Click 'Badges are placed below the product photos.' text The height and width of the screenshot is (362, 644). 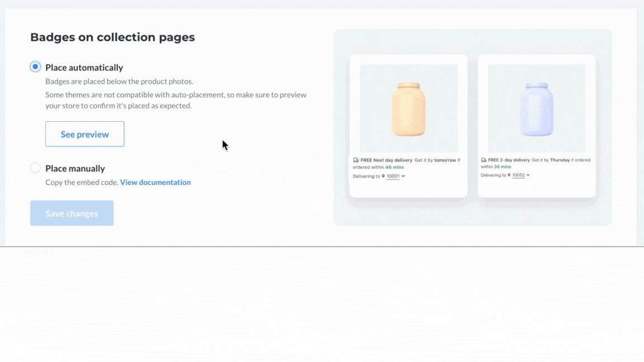[119, 81]
